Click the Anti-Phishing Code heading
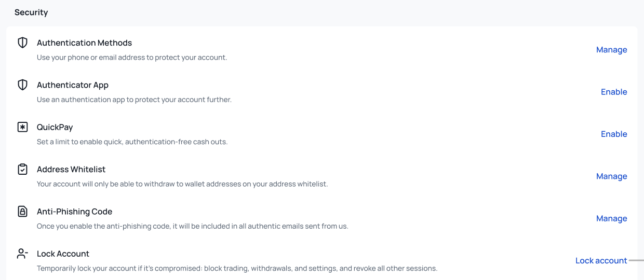The width and height of the screenshot is (644, 280). coord(74,212)
